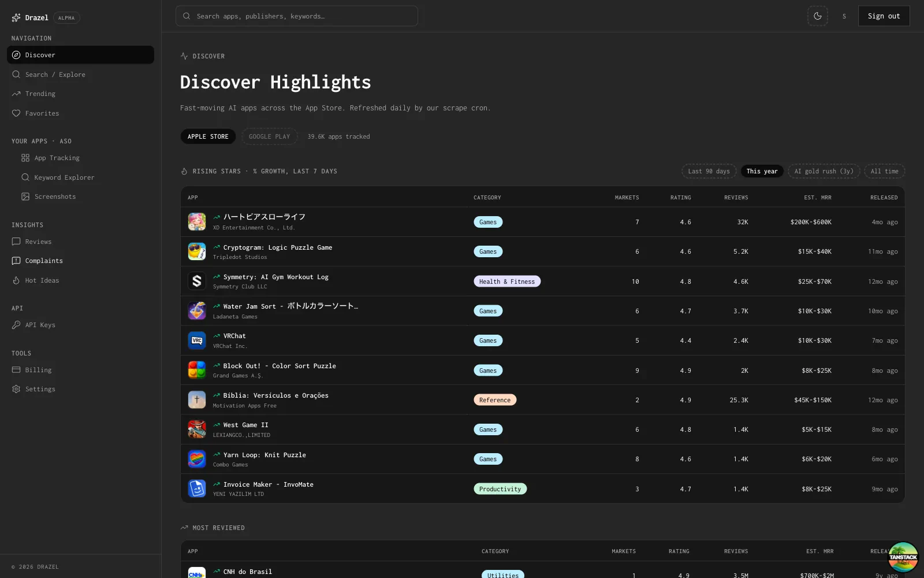Screen dimensions: 924x578
Task: Click the API Keys key icon
Action: click(16, 325)
